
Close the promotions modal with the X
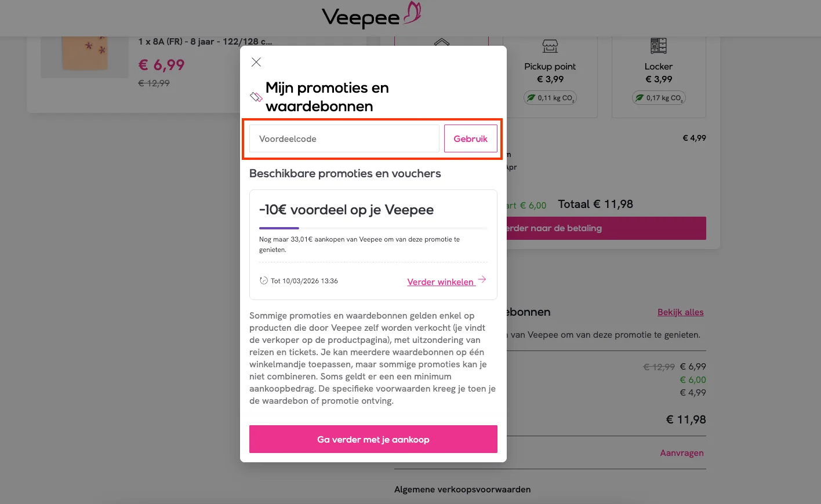click(256, 62)
